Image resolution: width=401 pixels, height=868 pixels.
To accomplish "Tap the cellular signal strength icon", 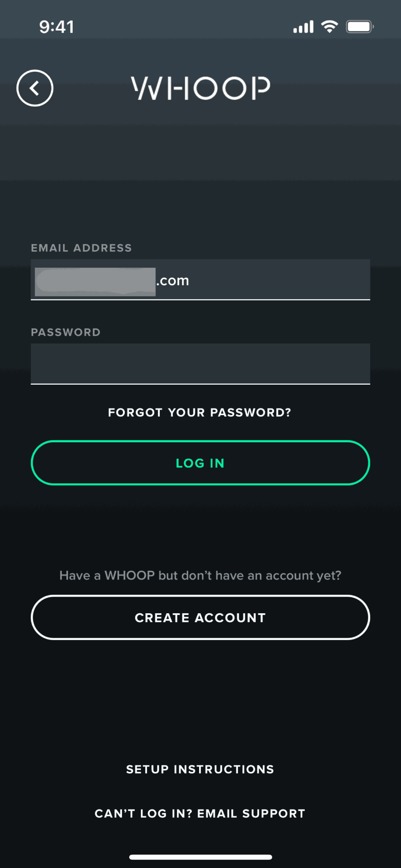I will click(x=303, y=27).
